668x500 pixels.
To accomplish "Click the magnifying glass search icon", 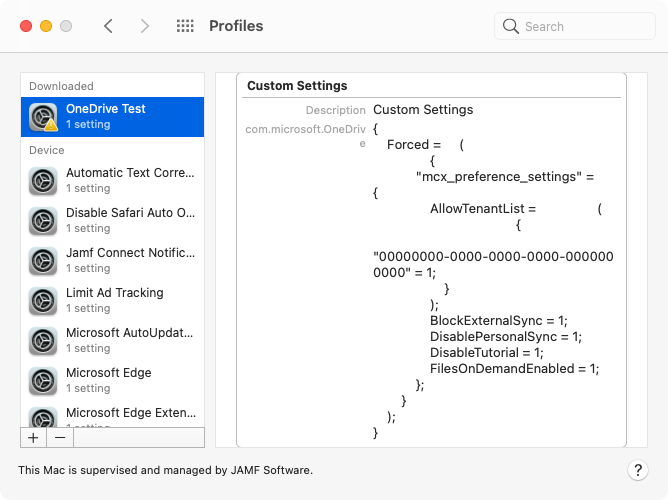I will click(510, 26).
